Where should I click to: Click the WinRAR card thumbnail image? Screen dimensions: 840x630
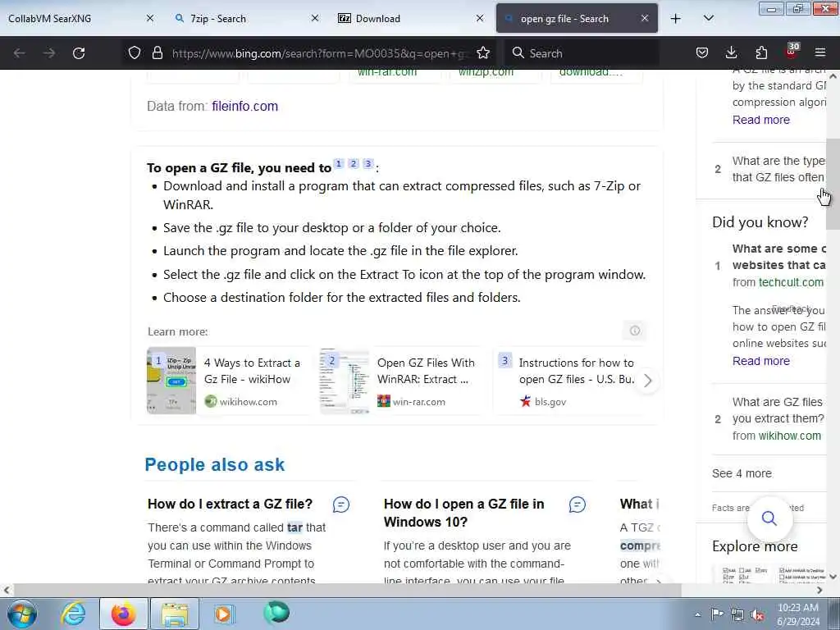pos(345,381)
